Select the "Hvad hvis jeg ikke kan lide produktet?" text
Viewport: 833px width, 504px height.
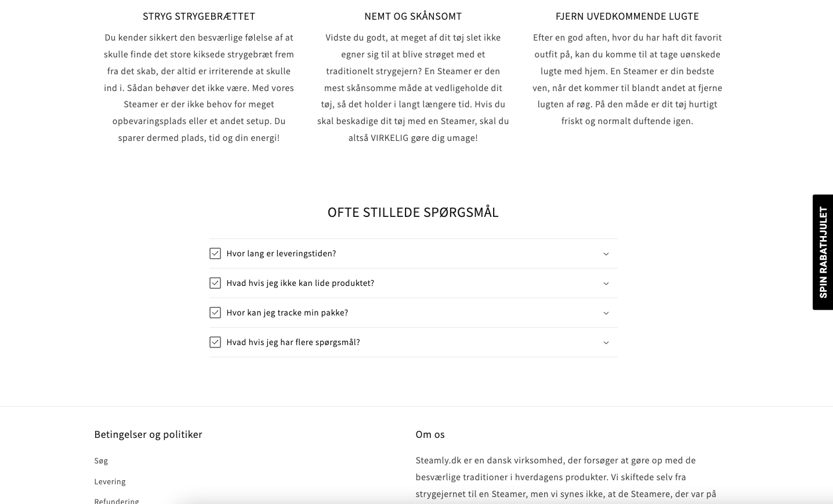click(300, 283)
